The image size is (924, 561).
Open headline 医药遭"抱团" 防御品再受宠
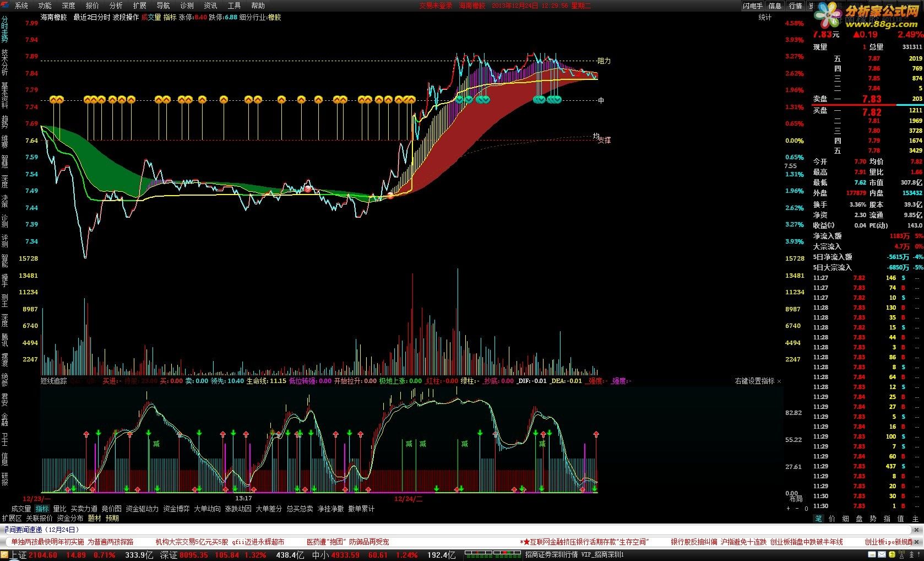click(x=347, y=542)
